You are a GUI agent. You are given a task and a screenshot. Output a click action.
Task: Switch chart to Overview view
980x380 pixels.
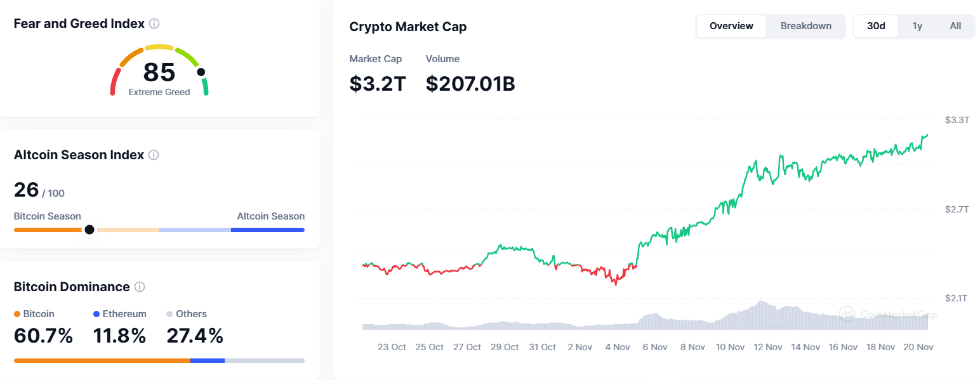[x=731, y=26]
